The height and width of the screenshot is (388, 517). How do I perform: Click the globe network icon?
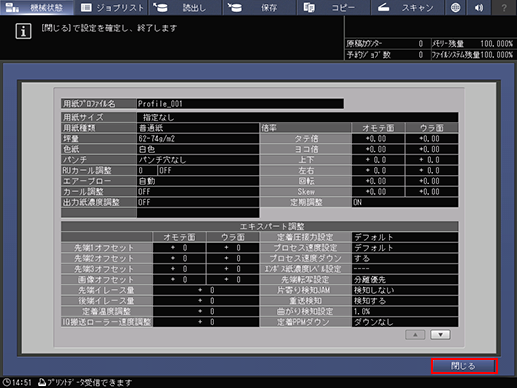(x=455, y=7)
